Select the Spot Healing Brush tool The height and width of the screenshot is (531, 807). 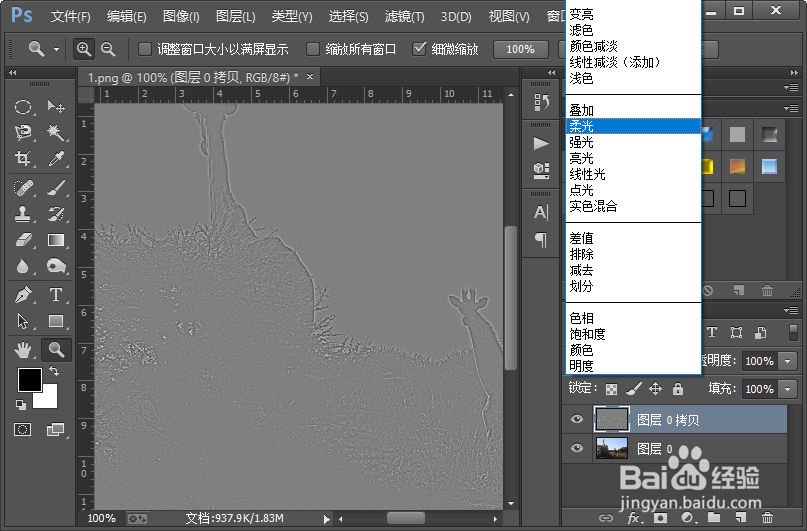click(23, 188)
